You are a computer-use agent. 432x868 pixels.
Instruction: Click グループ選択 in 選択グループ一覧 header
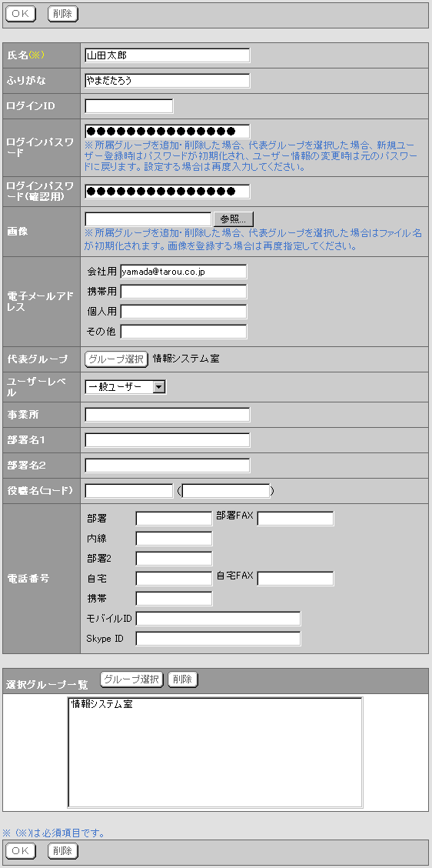(132, 679)
